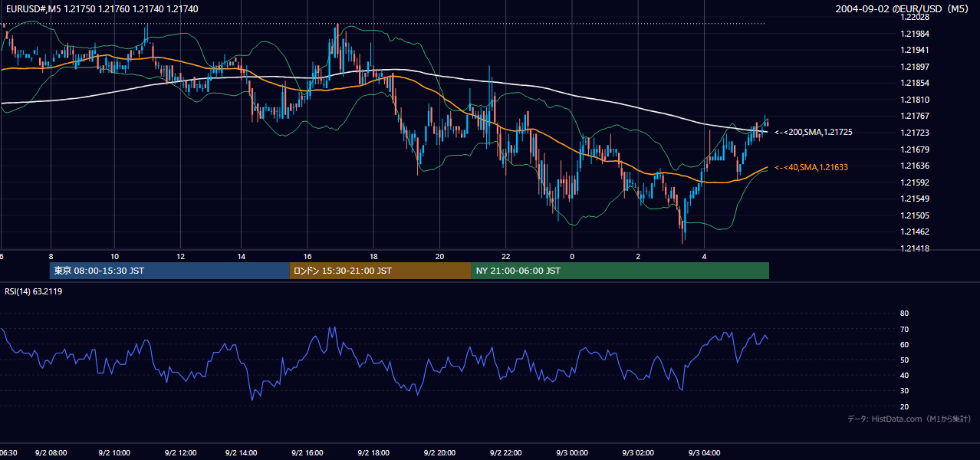Click price axis value 1.21679
Screen dimensions: 980x460
coord(915,149)
